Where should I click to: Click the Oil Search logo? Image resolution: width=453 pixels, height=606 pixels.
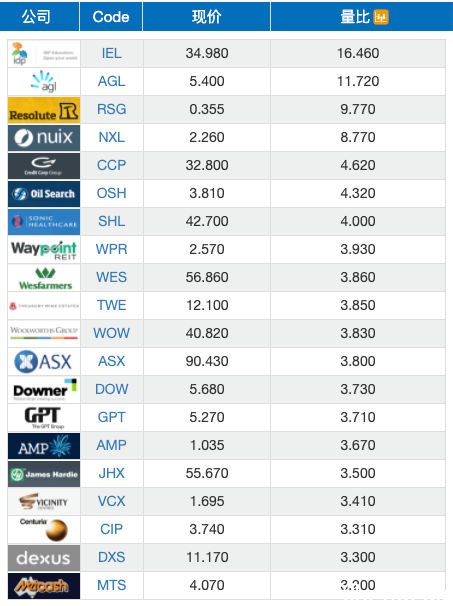[x=44, y=194]
